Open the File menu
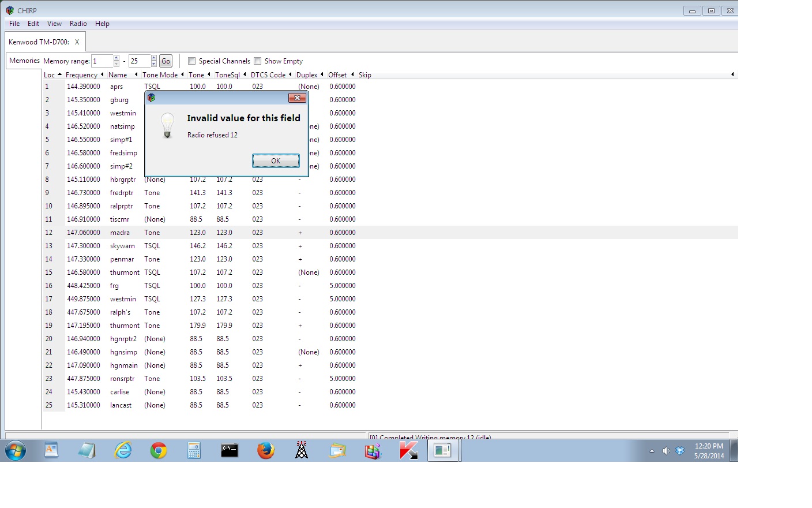 coord(14,24)
